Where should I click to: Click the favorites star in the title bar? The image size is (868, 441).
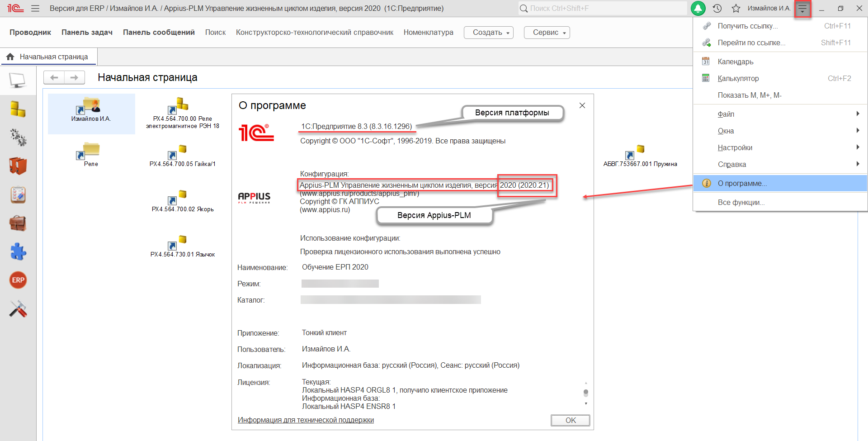(x=736, y=8)
